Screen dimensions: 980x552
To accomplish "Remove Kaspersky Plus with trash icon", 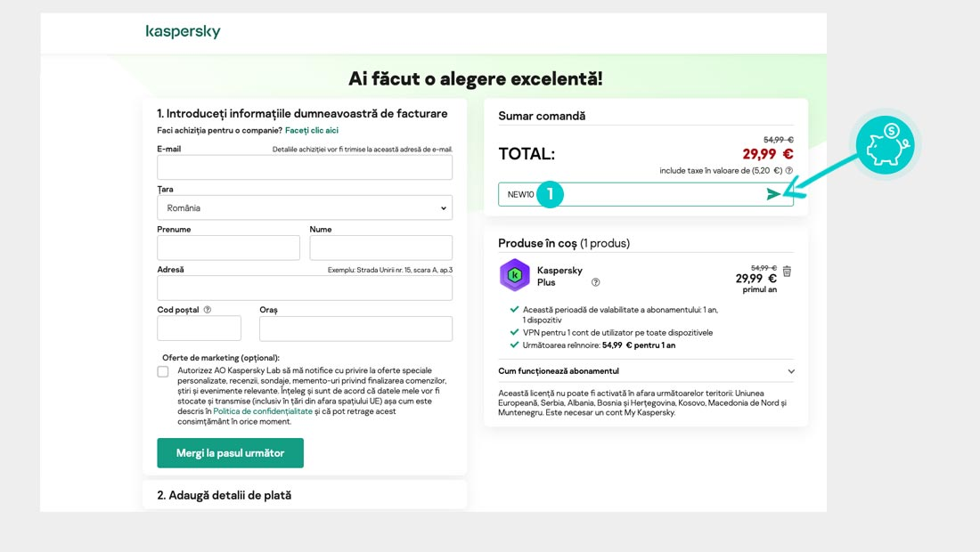I will click(x=787, y=272).
